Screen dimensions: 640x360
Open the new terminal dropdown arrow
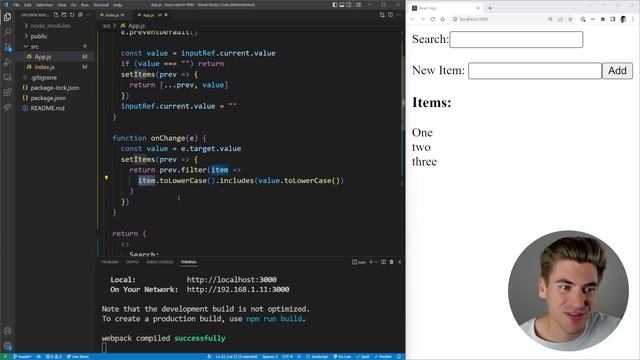tap(376, 262)
